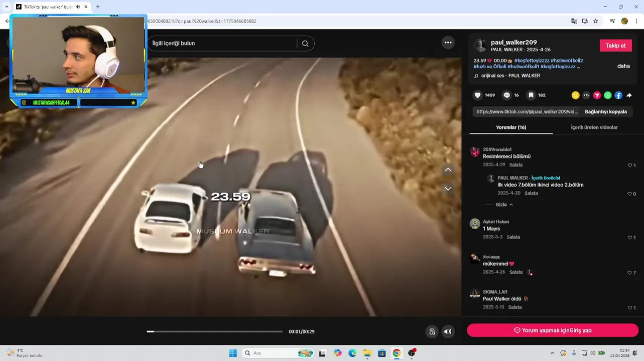Image resolution: width=644 pixels, height=361 pixels.
Task: Click install app icon in address bar
Action: (x=585, y=21)
